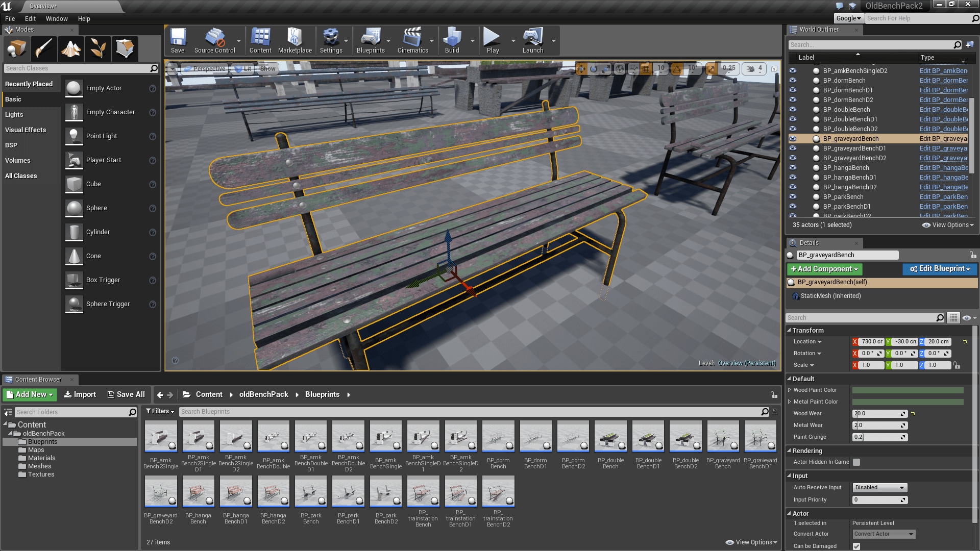Select the Foliage mode icon
The height and width of the screenshot is (551, 980).
point(98,48)
